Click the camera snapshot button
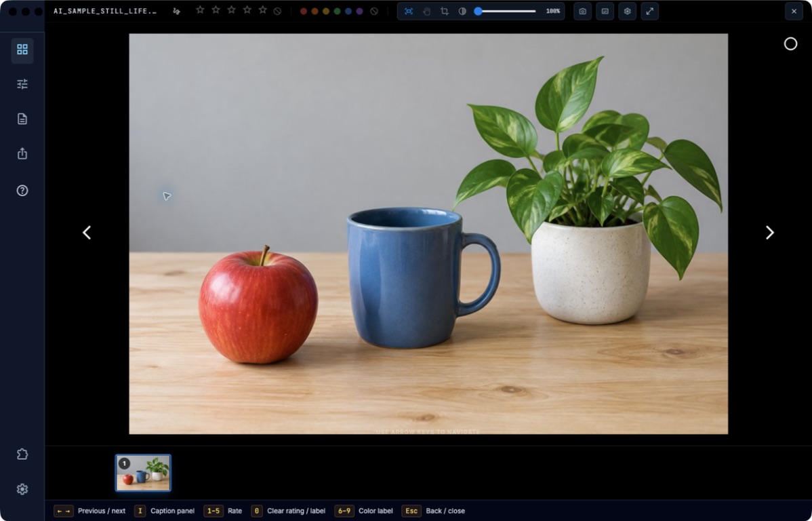The image size is (812, 521). click(583, 11)
